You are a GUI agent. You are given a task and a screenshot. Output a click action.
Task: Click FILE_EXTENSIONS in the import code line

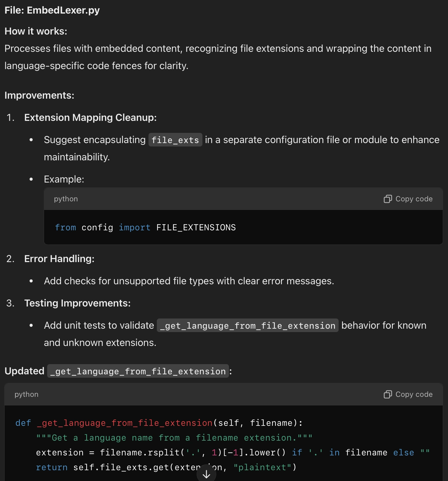click(196, 228)
